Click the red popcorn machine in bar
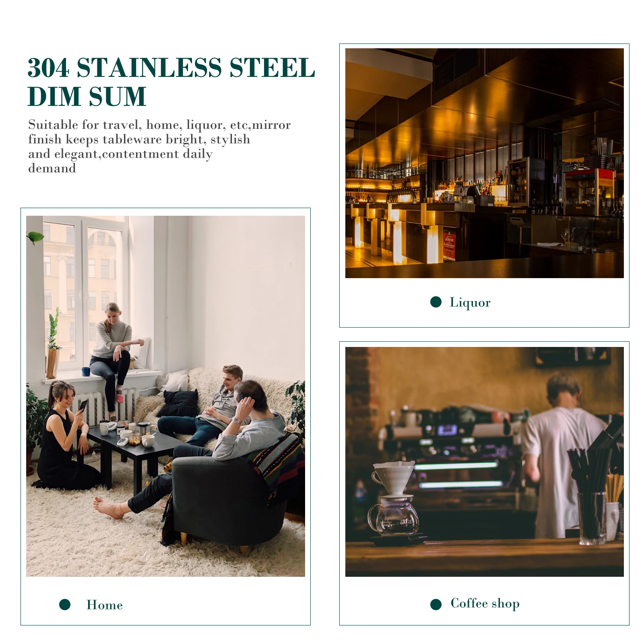Screen dimensions: 644x644 (x=590, y=192)
